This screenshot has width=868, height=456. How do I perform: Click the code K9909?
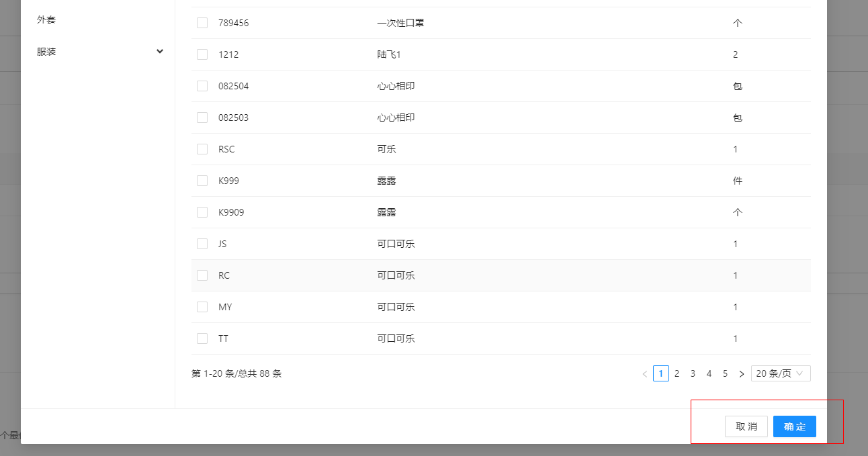(x=231, y=212)
